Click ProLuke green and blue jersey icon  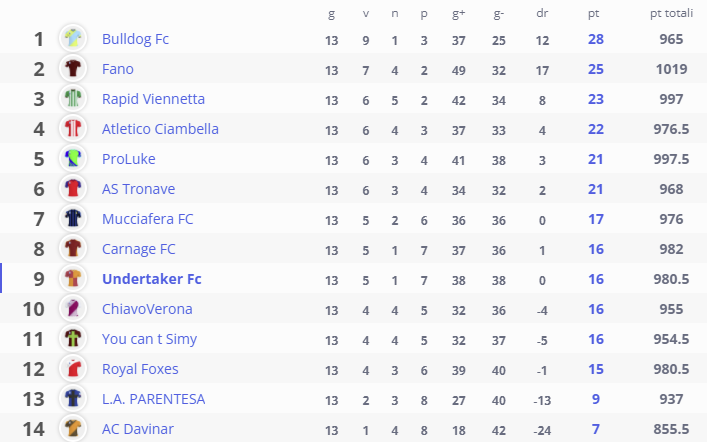pos(73,158)
